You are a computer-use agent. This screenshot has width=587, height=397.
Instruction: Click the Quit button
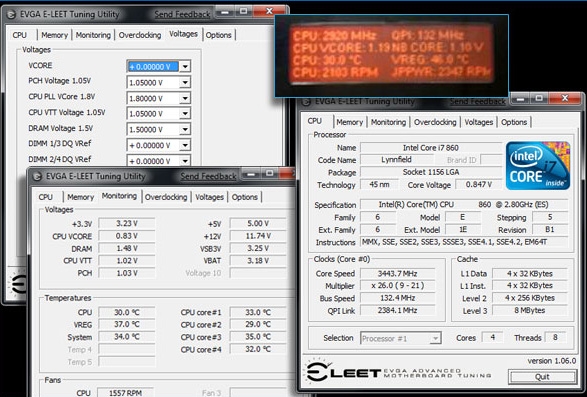click(x=542, y=377)
